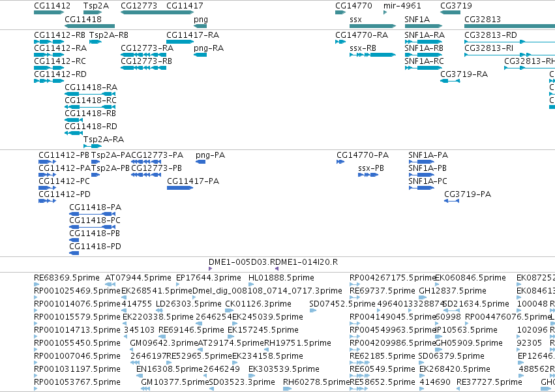Screen dimensions: 555x392
Task: Select the DME1-014I20.R marker
Action: pos(277,269)
